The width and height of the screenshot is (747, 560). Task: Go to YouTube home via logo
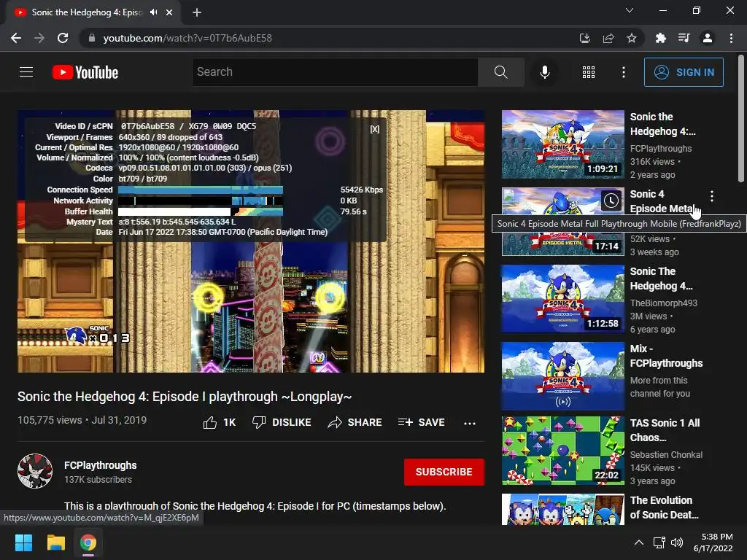85,72
